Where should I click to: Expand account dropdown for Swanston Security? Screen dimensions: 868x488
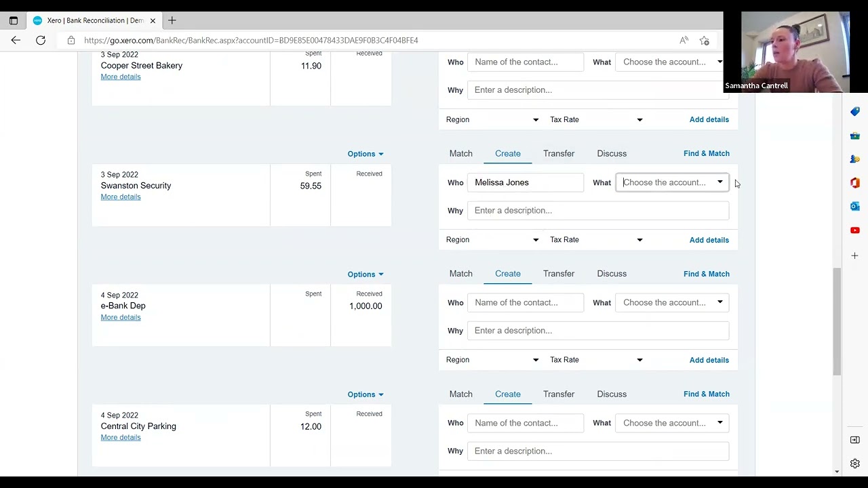point(720,182)
